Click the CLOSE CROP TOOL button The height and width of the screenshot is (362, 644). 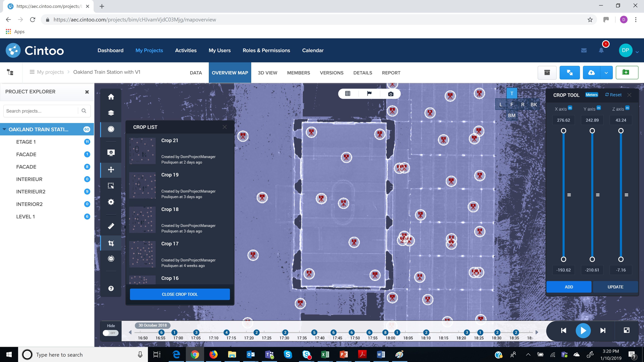coord(180,294)
